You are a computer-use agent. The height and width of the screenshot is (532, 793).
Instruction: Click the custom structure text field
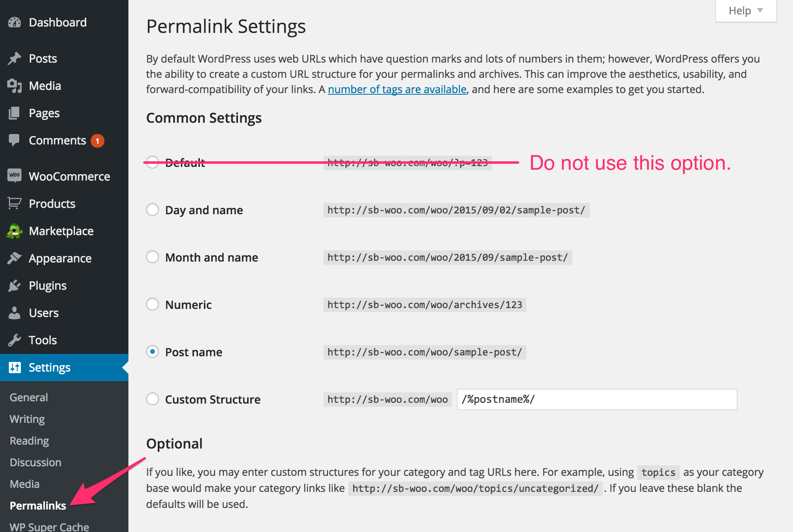pyautogui.click(x=597, y=399)
